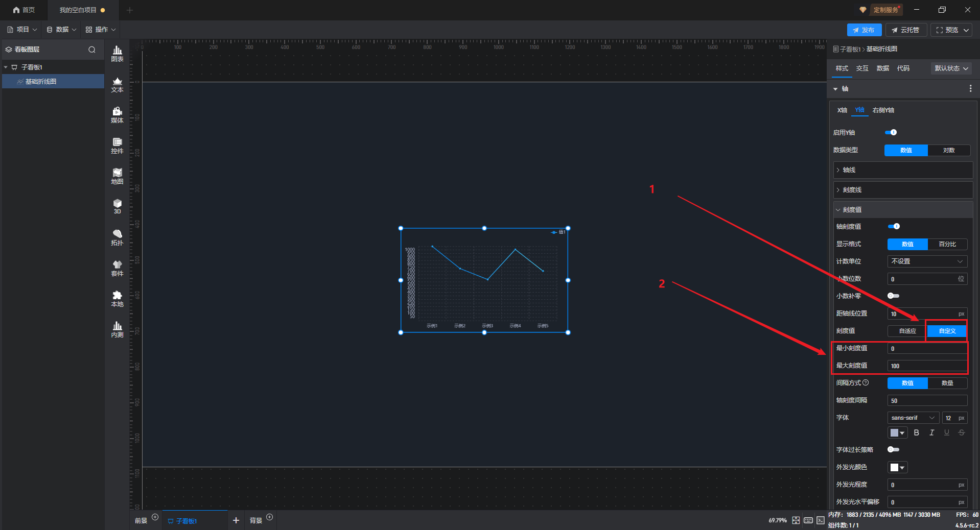Toggle the 启用Y轴 switch

pos(891,132)
